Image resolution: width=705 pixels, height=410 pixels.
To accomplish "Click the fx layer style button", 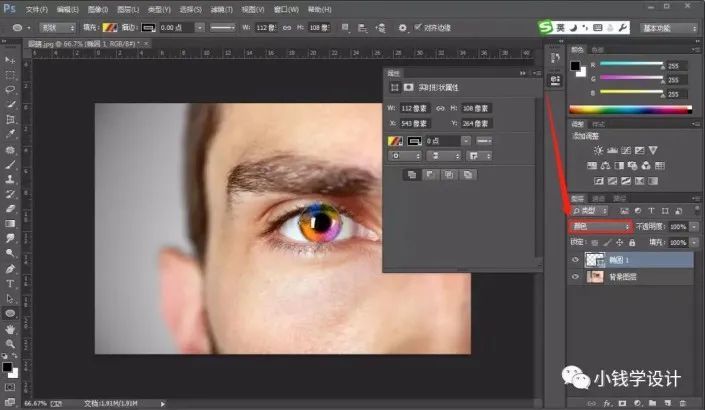I will (607, 403).
